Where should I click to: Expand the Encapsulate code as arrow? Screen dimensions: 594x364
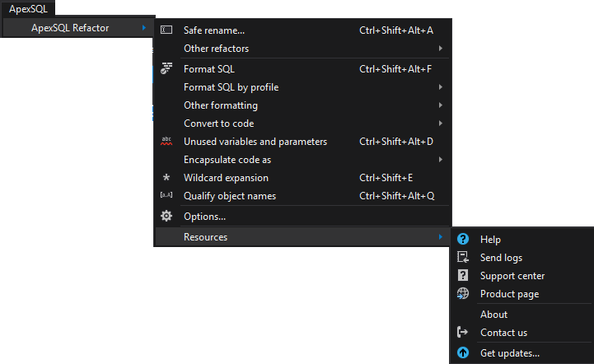(441, 160)
